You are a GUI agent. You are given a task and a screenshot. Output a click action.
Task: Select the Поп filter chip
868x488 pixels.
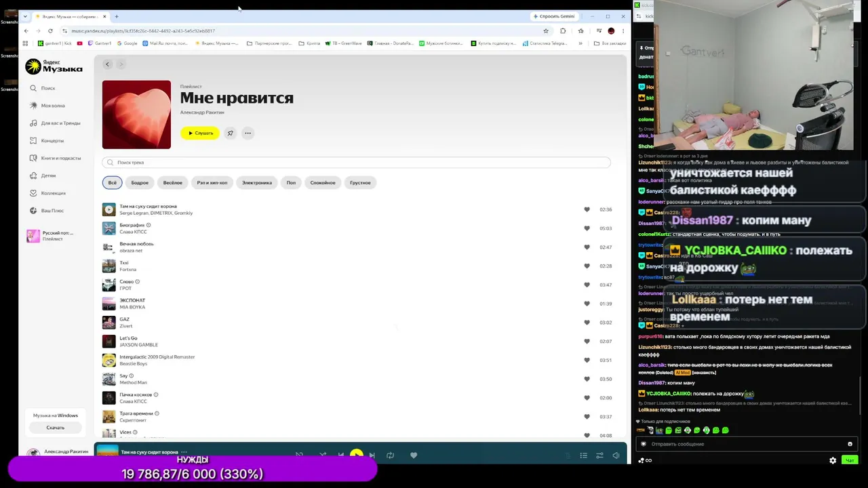tap(291, 182)
